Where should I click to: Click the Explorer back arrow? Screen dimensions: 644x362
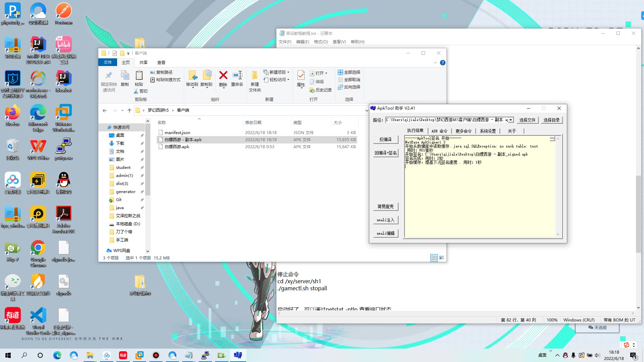[x=105, y=110]
